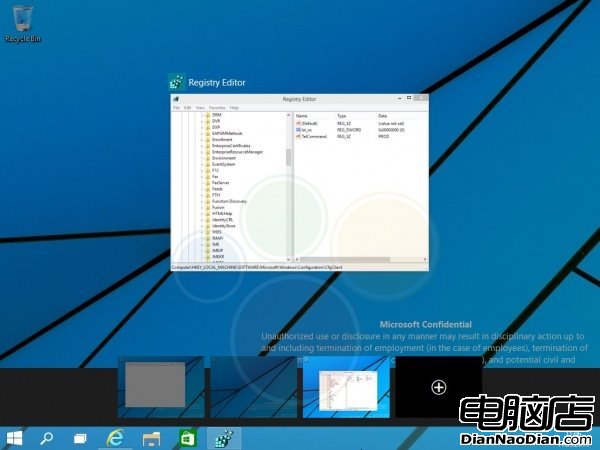Image resolution: width=600 pixels, height=450 pixels.
Task: Open the Favorites menu in Registry Editor
Action: (217, 108)
